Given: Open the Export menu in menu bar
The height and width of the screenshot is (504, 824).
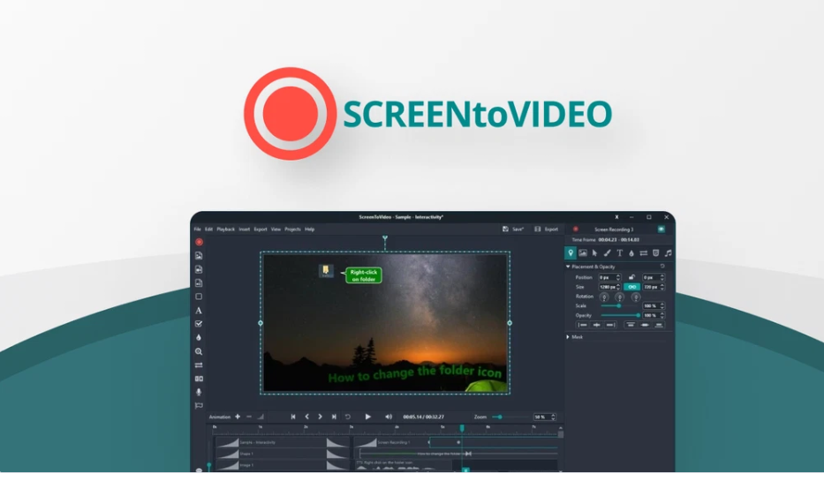Looking at the screenshot, I should point(261,229).
